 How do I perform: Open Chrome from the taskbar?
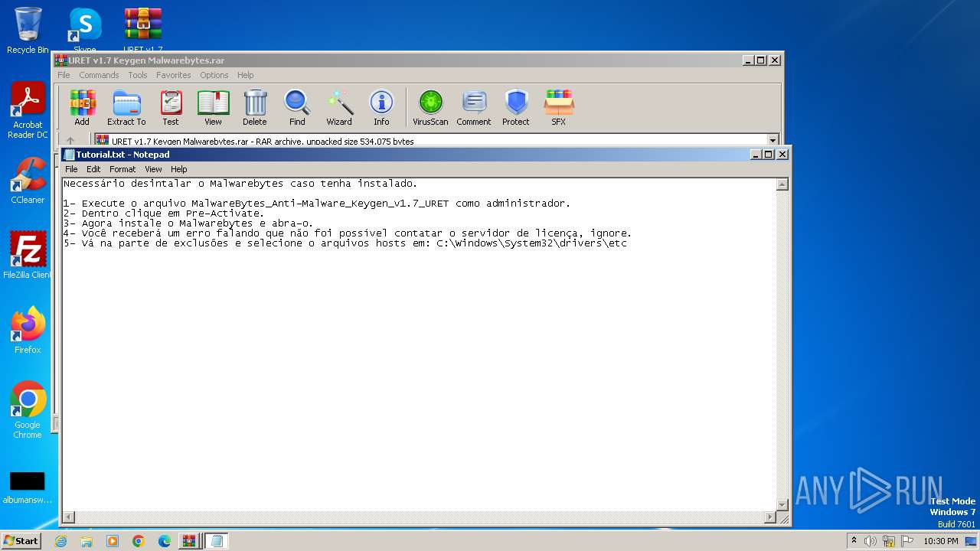139,541
